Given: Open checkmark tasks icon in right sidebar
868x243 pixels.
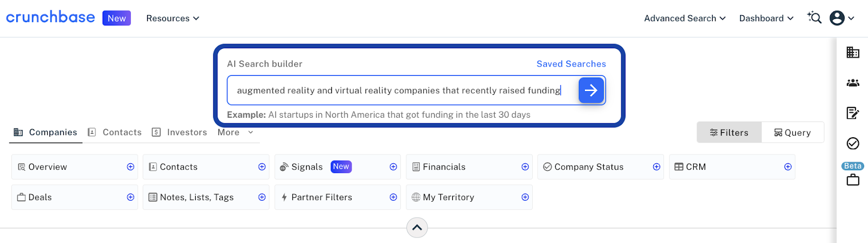Looking at the screenshot, I should (x=853, y=143).
